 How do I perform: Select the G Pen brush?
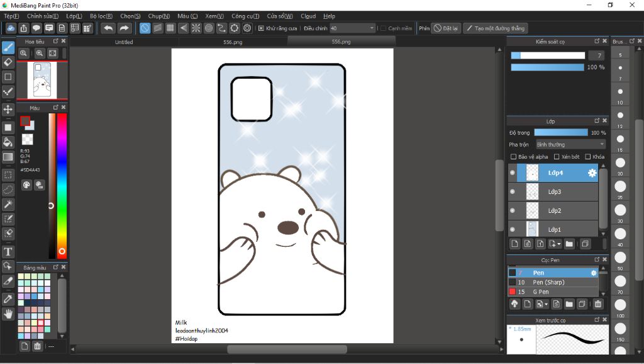coord(553,292)
